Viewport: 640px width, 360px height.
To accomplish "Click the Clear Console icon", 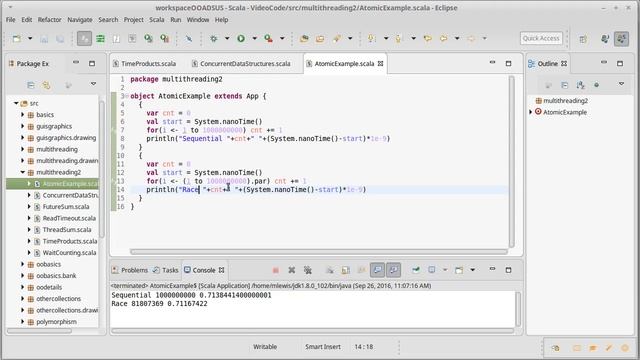I will coord(329,270).
